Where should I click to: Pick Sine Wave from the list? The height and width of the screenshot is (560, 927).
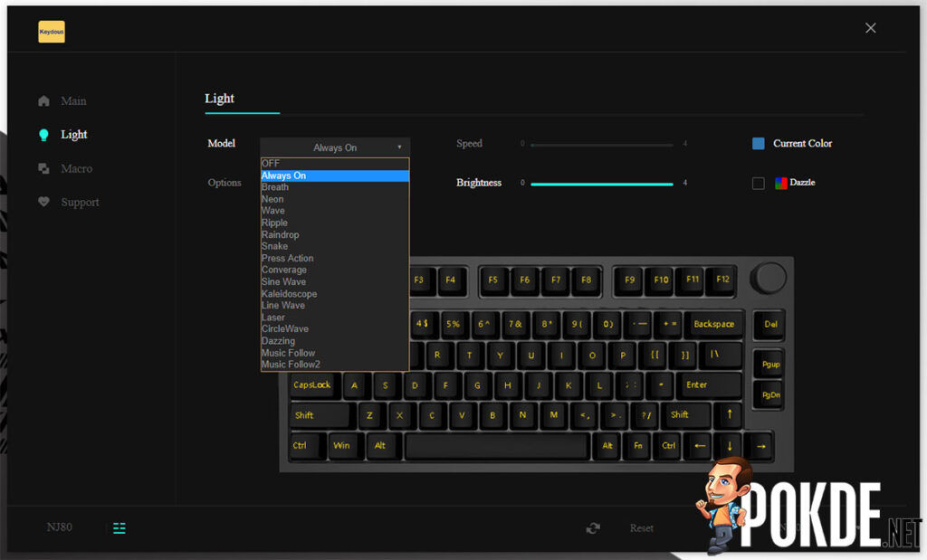click(335, 281)
